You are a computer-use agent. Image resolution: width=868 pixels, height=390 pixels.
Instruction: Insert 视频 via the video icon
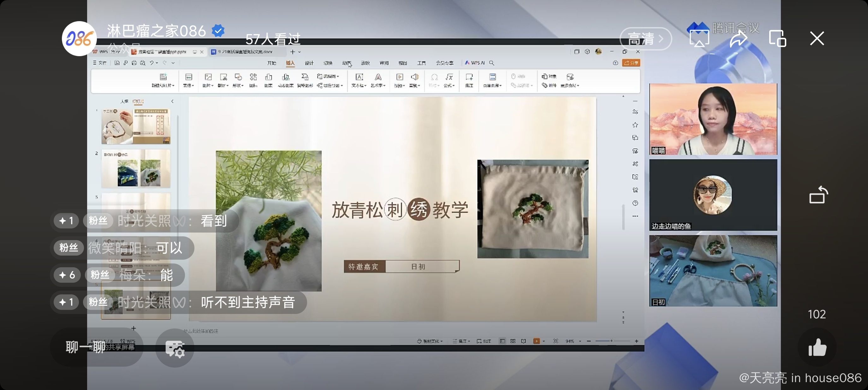[x=400, y=80]
